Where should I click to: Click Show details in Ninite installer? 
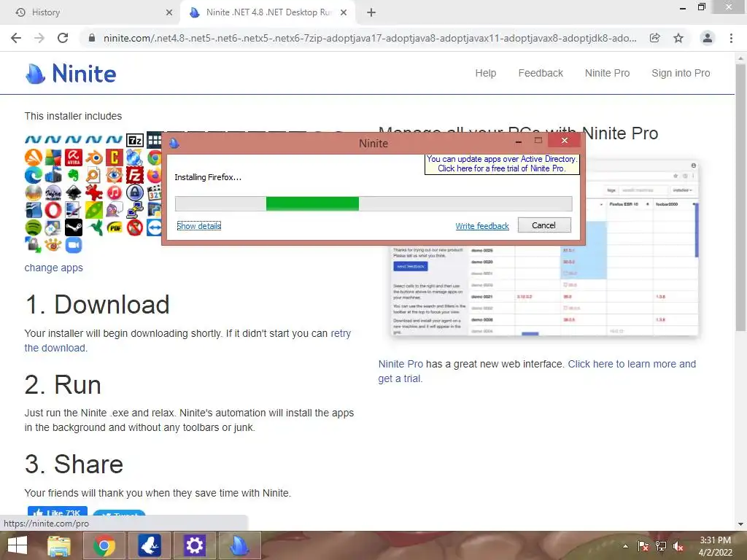point(198,226)
